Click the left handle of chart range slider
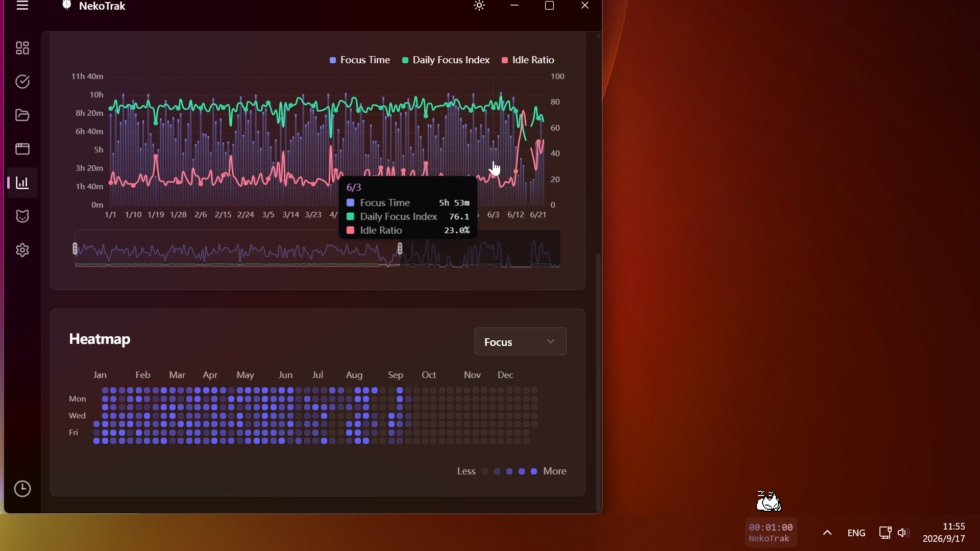 coord(75,248)
